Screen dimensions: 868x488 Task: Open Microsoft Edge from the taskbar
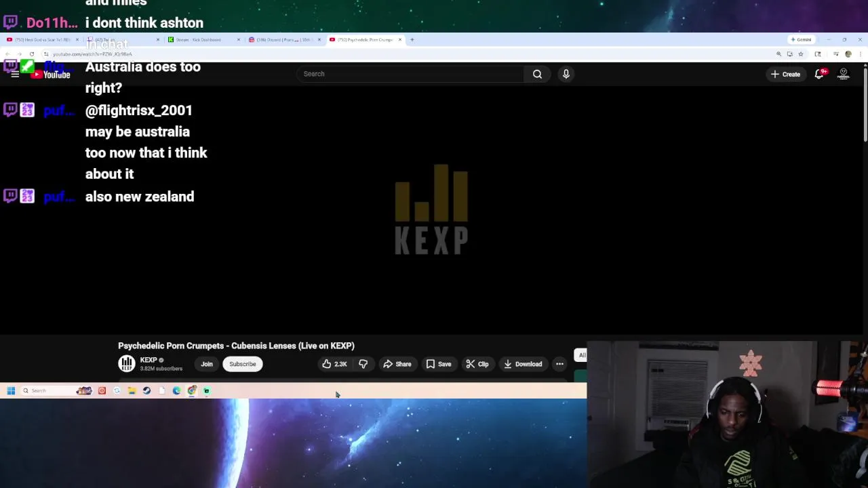click(176, 390)
